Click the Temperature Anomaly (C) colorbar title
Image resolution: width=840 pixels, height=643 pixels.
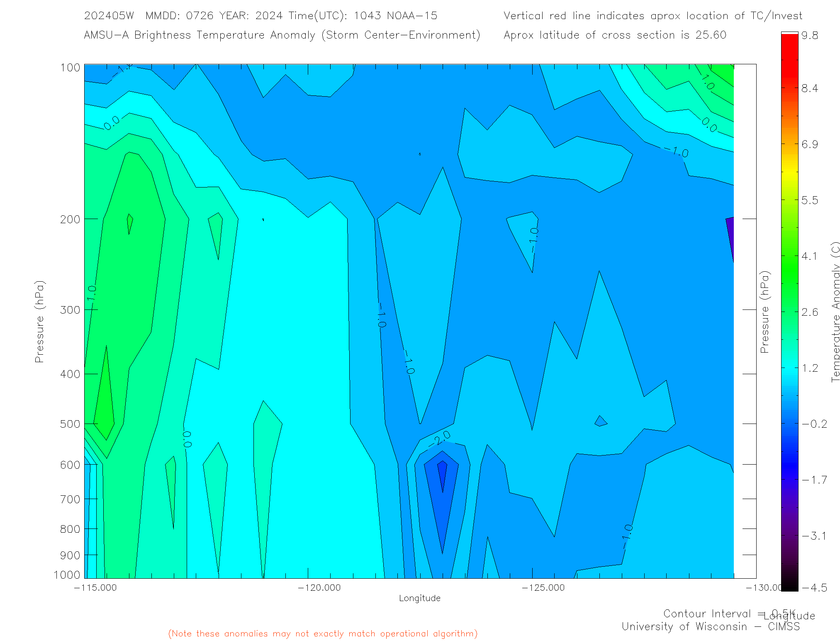coord(835,312)
